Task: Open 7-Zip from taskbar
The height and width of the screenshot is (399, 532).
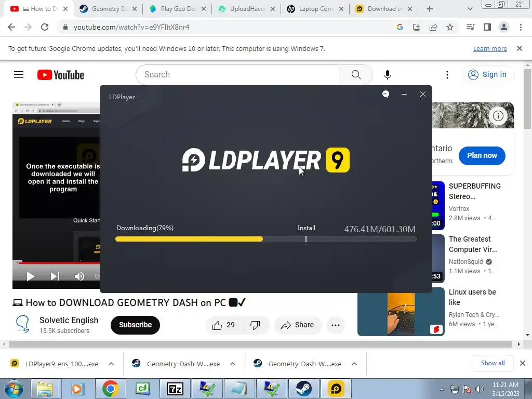Action: pyautogui.click(x=175, y=389)
